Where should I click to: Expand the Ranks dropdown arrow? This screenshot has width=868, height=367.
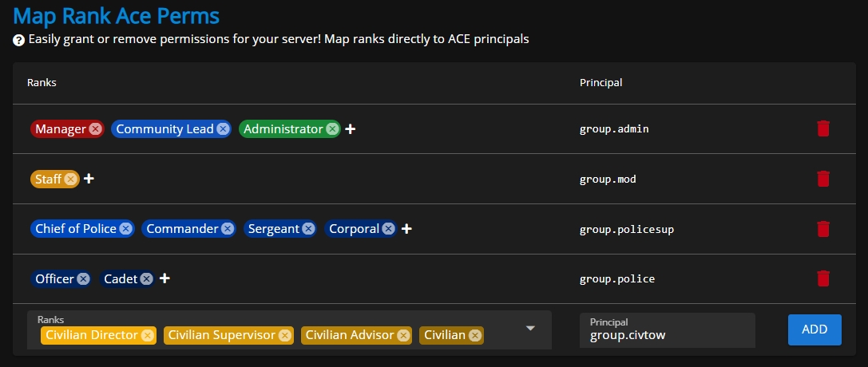529,329
